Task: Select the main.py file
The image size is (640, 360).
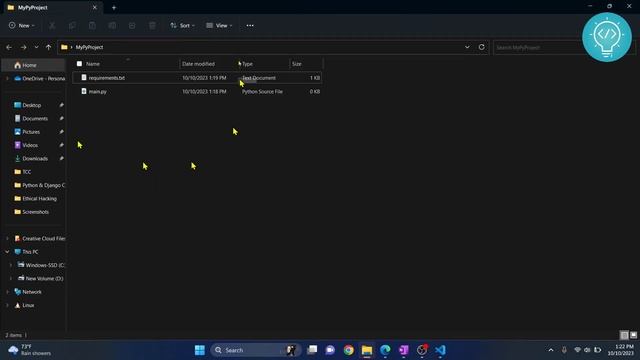Action: coord(197,91)
